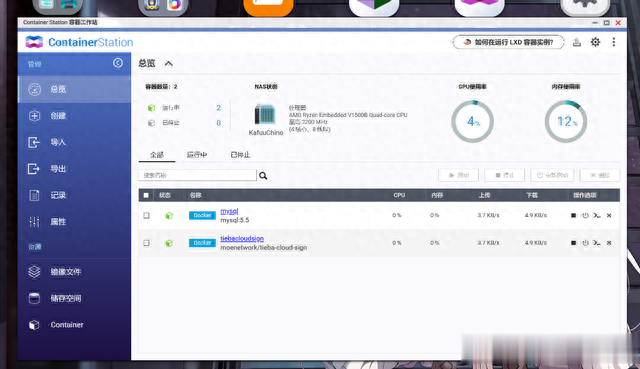Open the 导出 export sidebar item
Image resolution: width=640 pixels, height=369 pixels.
tap(74, 169)
